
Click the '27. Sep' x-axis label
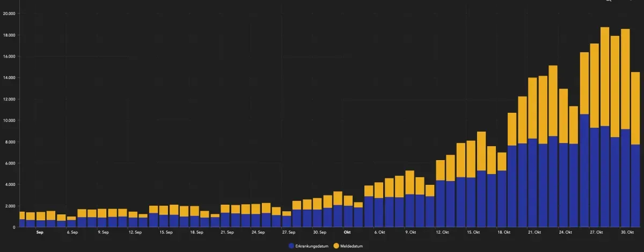[289, 233]
